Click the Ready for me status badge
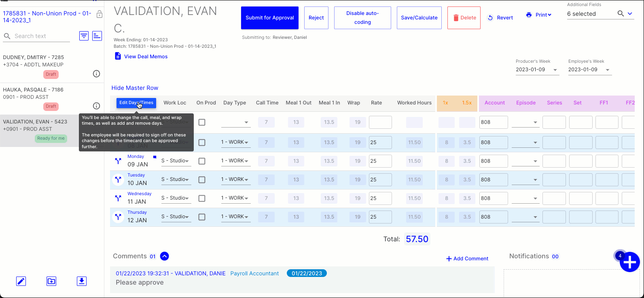Image resolution: width=644 pixels, height=298 pixels. tap(51, 138)
